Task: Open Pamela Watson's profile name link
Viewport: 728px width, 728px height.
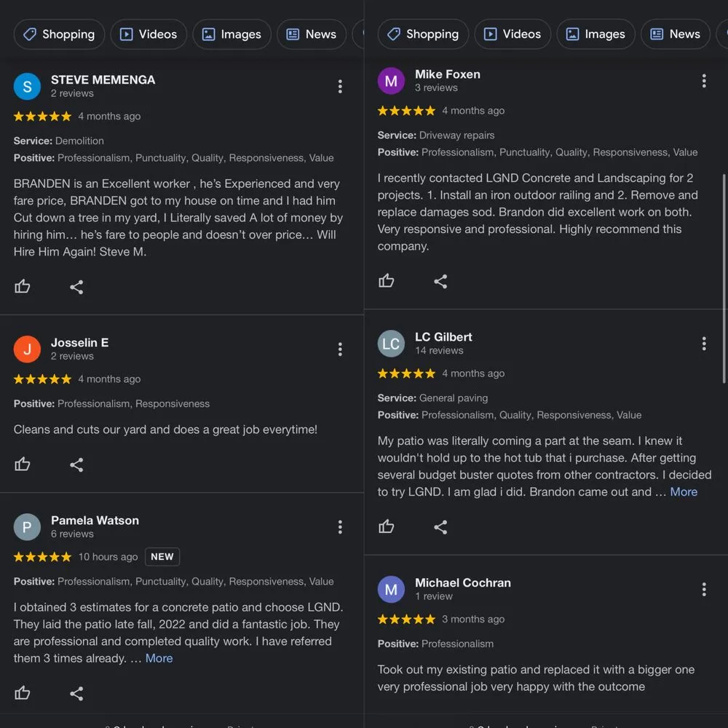Action: [x=95, y=521]
